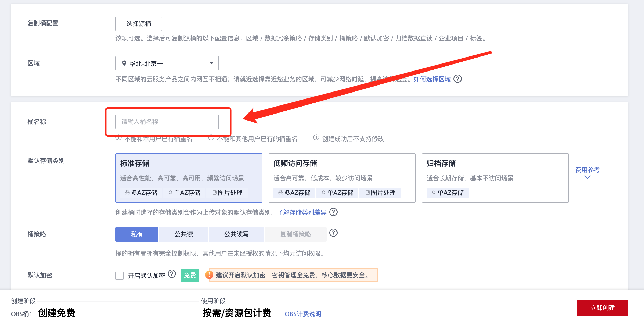Click the region dropdown arrow
Image resolution: width=644 pixels, height=325 pixels.
tap(212, 63)
